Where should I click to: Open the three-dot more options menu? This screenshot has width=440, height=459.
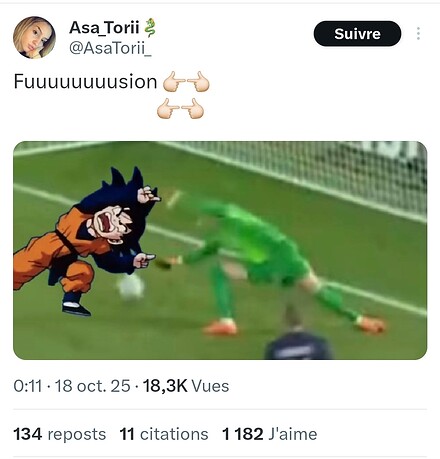[x=418, y=34]
